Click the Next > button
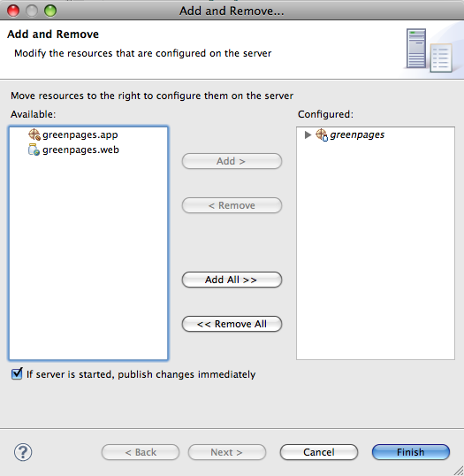This screenshot has height=476, width=464. (227, 452)
